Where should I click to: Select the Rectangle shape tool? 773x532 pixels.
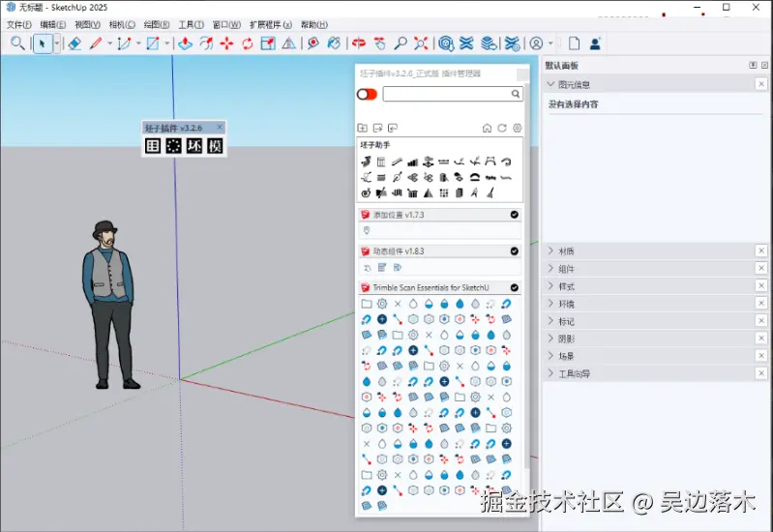[153, 44]
